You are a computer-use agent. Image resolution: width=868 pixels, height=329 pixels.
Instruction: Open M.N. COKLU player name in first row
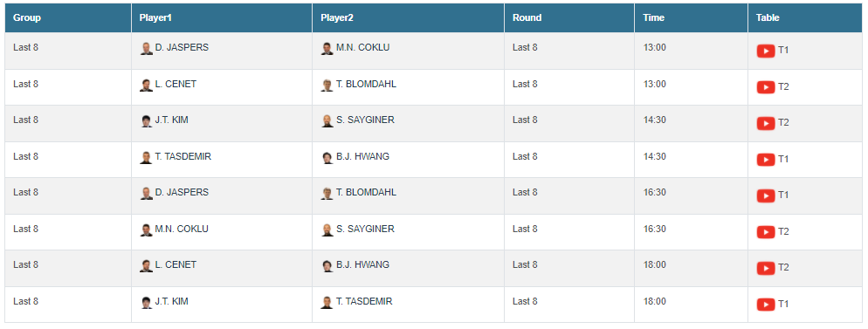(362, 47)
